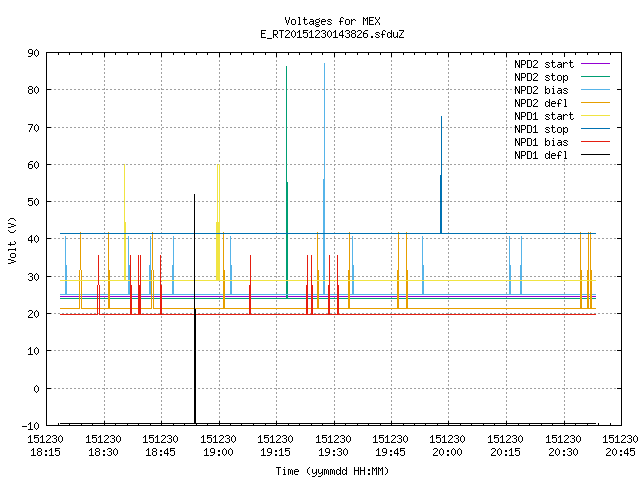The width and height of the screenshot is (640, 480).
Task: Click the black NPD1 defl spike near 52 V
Action: pos(195,309)
